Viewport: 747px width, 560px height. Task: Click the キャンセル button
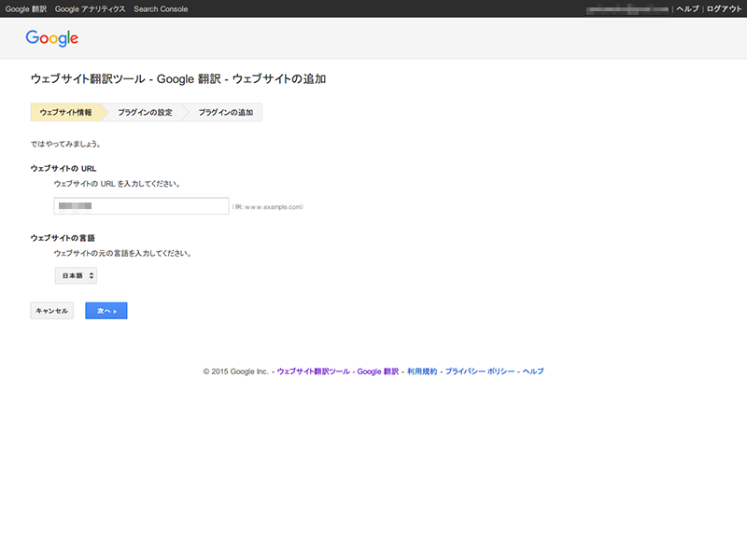tap(52, 311)
